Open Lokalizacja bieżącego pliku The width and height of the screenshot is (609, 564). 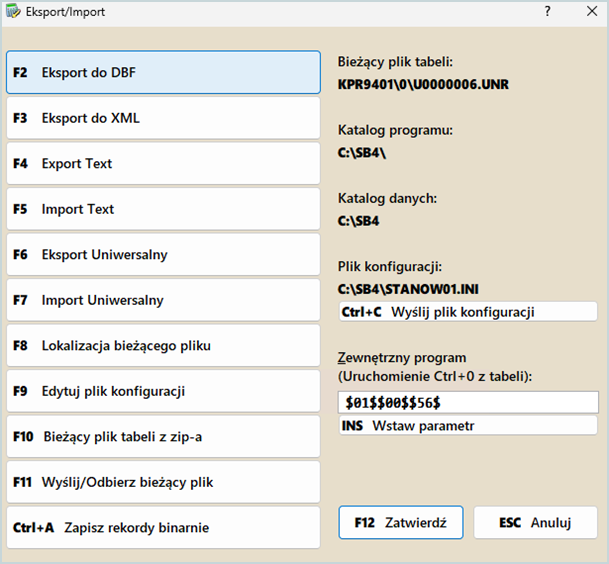163,346
